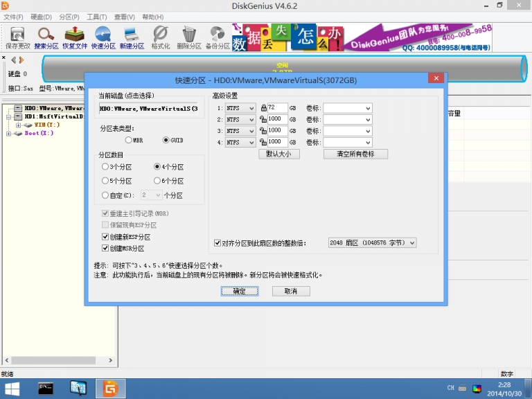
Task: Click the 新建分区 new partition icon
Action: 132,37
